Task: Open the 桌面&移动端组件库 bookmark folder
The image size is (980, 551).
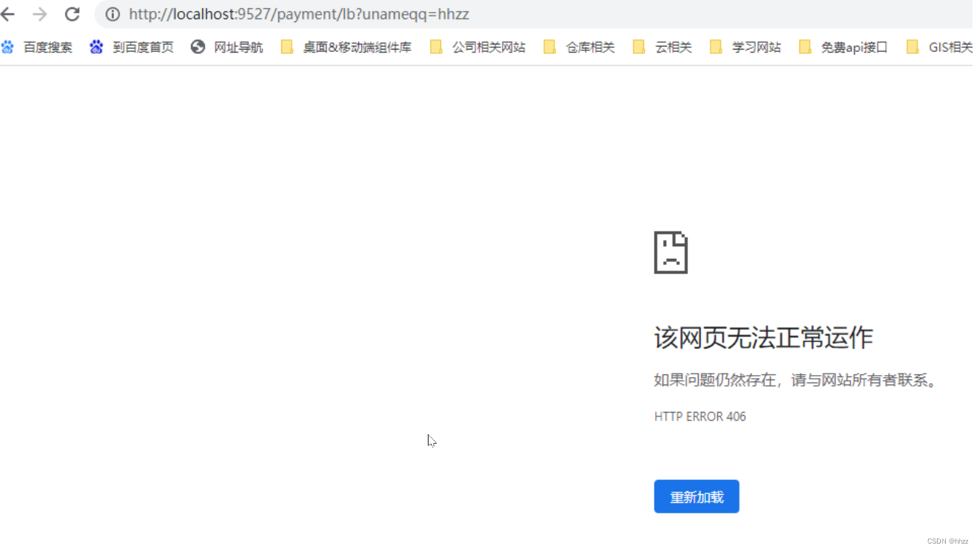Action: (x=346, y=47)
